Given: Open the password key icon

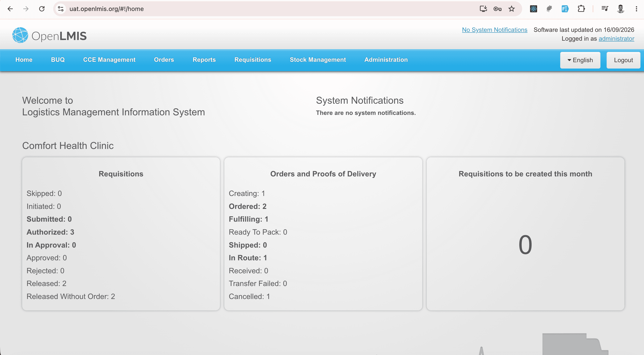Looking at the screenshot, I should click(498, 9).
